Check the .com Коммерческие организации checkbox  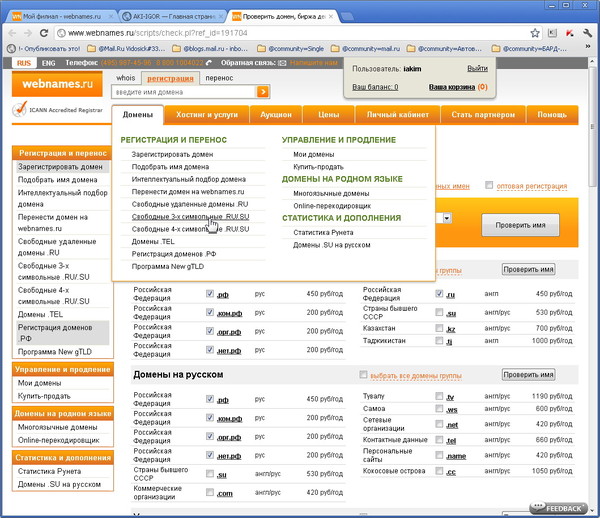[210, 492]
